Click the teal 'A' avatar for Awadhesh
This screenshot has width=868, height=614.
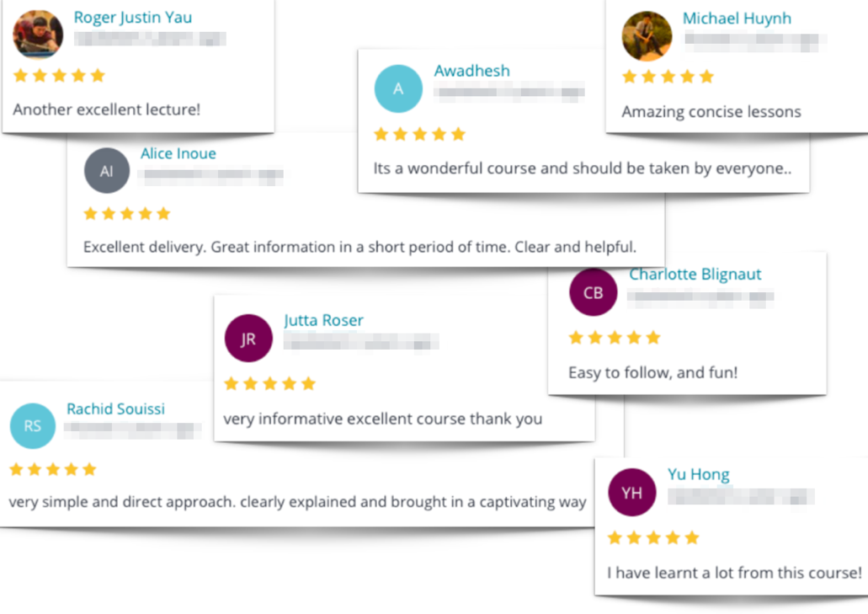[398, 88]
